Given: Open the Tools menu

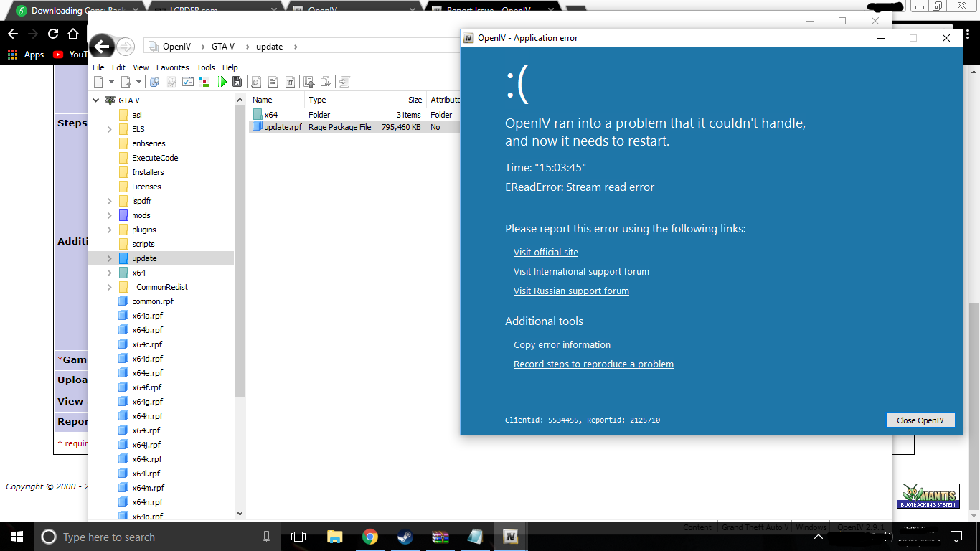Looking at the screenshot, I should tap(205, 67).
